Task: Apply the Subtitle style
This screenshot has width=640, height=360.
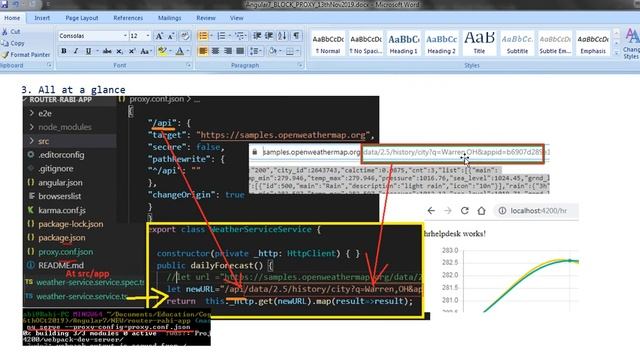Action: [x=517, y=44]
